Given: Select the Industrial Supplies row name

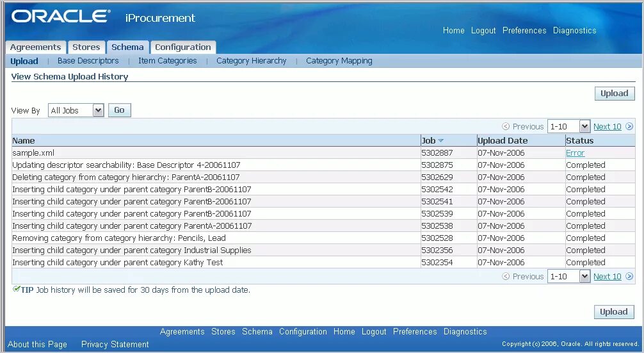Looking at the screenshot, I should [x=131, y=250].
